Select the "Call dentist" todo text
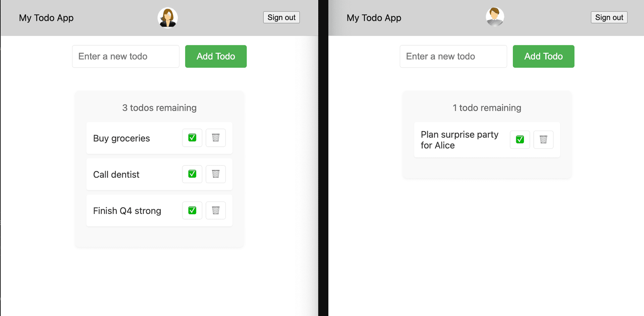The height and width of the screenshot is (316, 644). (x=116, y=174)
